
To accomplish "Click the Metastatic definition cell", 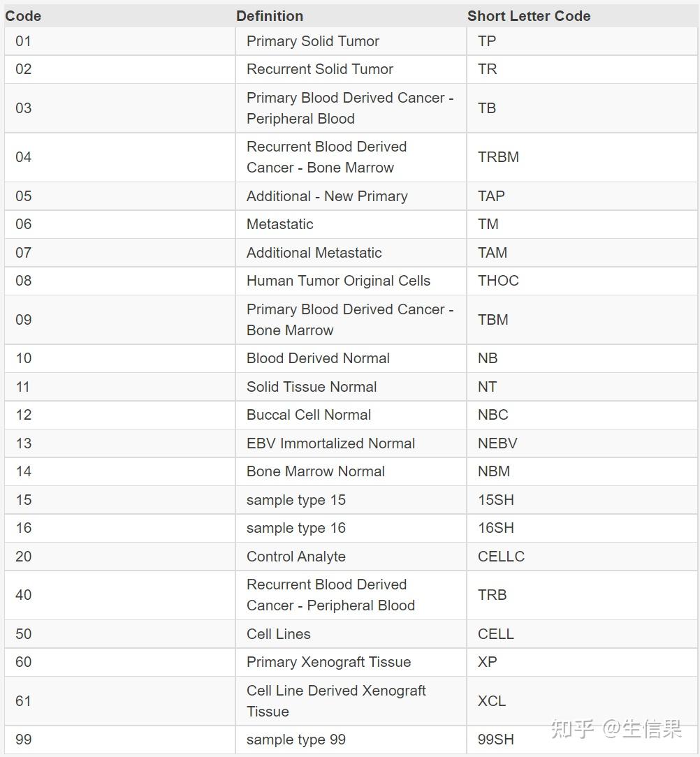I will (279, 224).
